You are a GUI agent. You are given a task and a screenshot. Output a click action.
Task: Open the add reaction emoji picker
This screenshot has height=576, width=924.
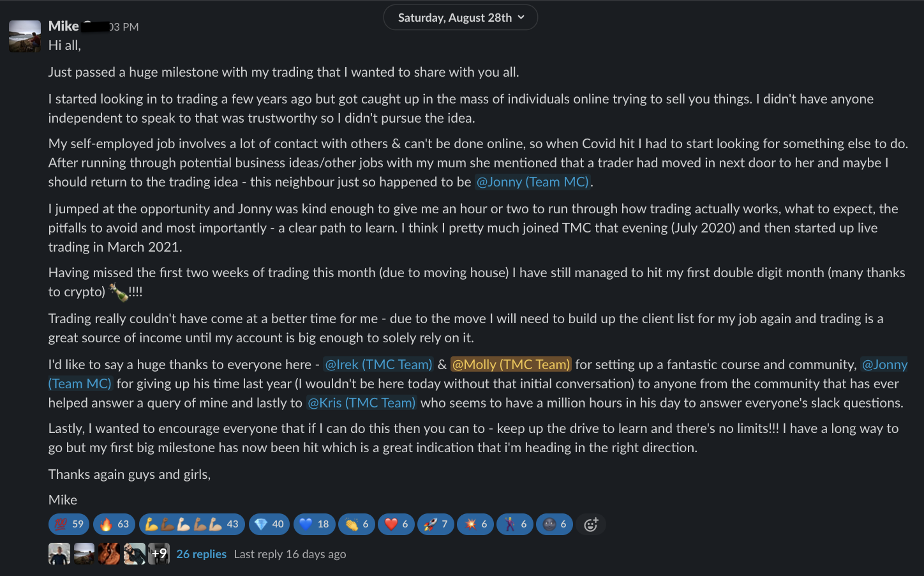(591, 524)
